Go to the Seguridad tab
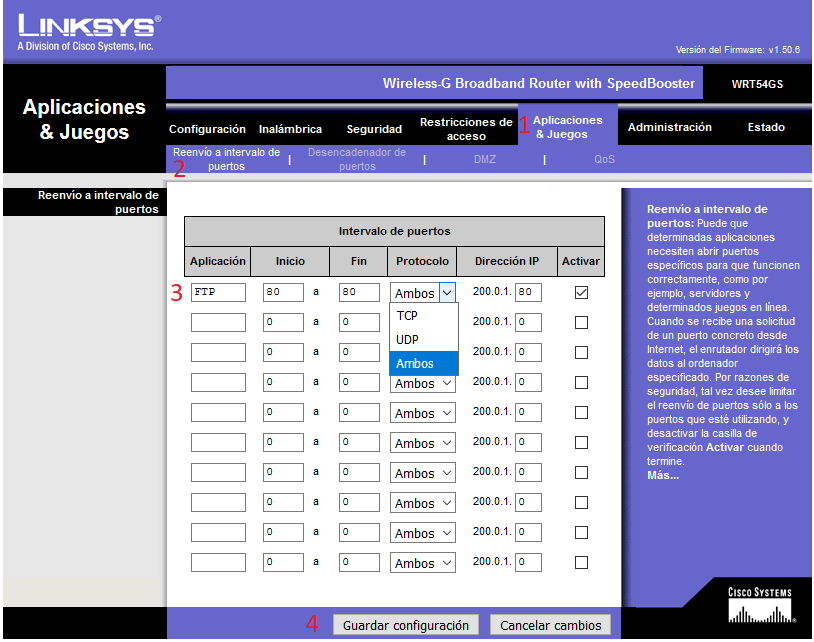 [x=374, y=129]
